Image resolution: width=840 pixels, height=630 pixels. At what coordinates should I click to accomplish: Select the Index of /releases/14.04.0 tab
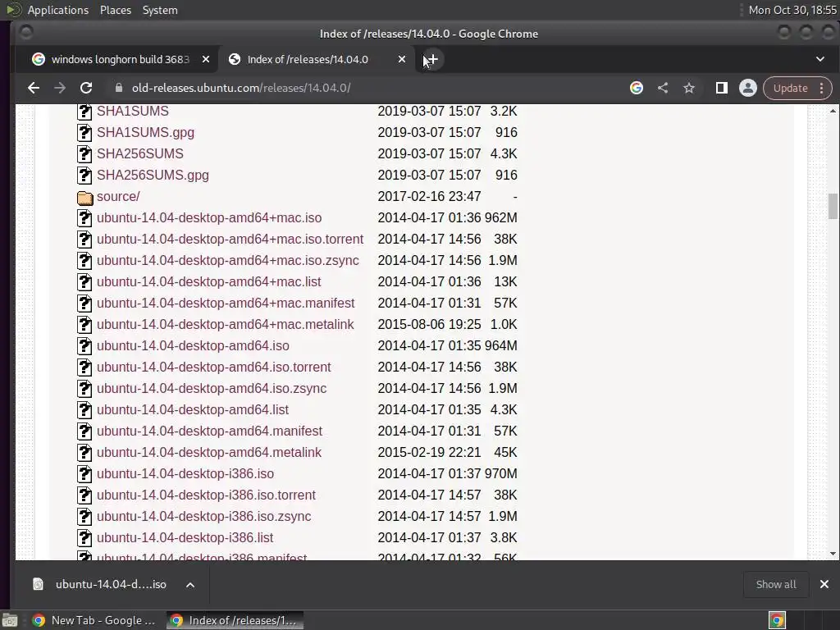click(316, 59)
